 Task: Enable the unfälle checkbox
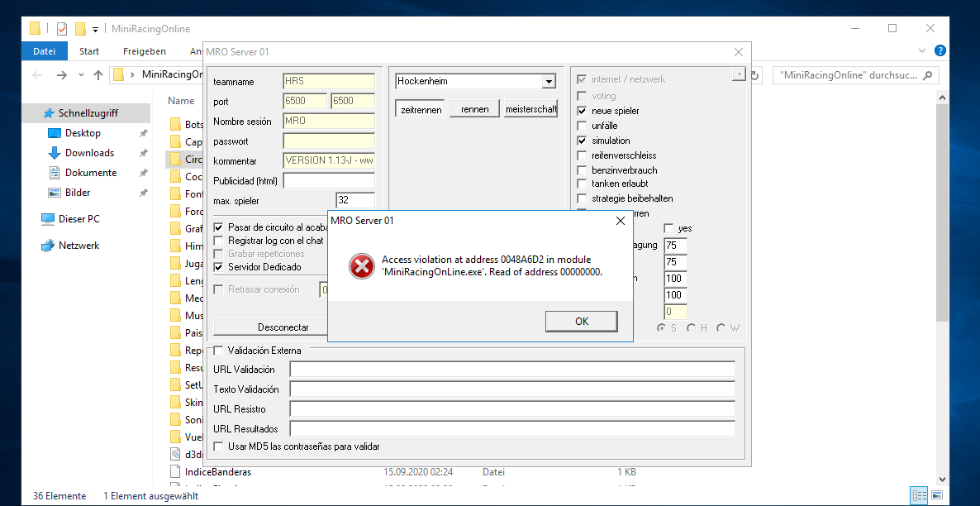(x=582, y=126)
